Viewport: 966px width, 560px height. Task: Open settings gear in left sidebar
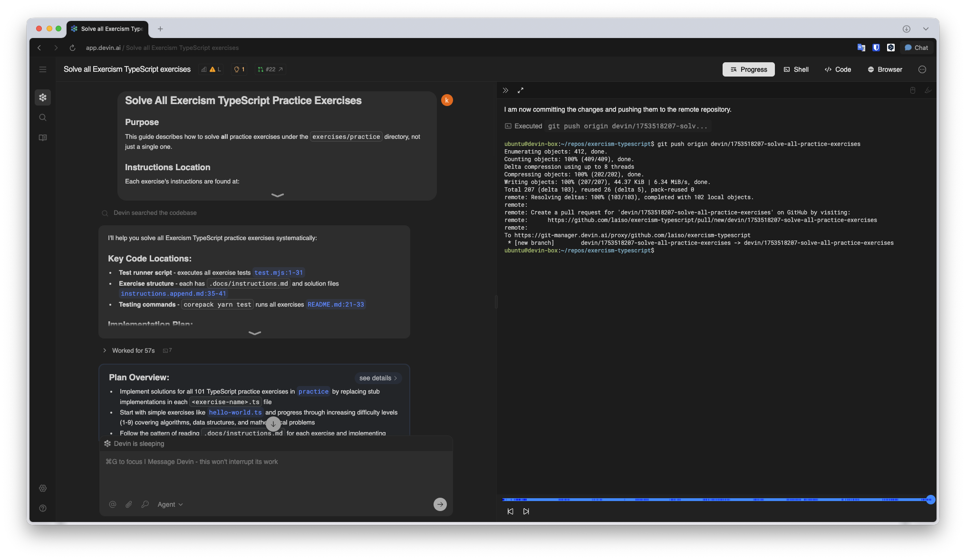43,488
